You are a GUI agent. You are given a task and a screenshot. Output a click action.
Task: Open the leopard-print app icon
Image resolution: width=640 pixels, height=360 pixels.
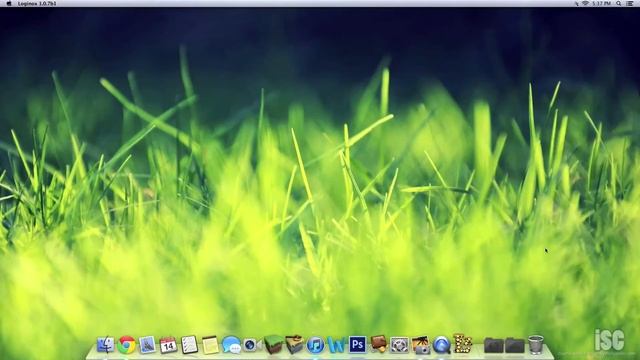[x=462, y=344]
